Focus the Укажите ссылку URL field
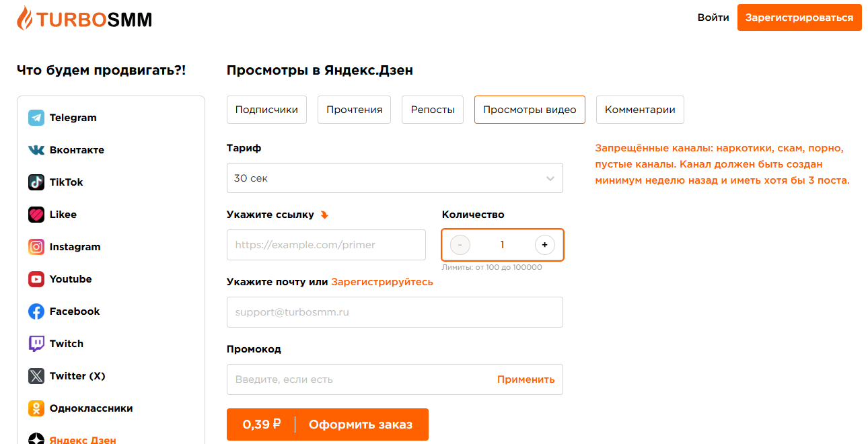 tap(326, 245)
